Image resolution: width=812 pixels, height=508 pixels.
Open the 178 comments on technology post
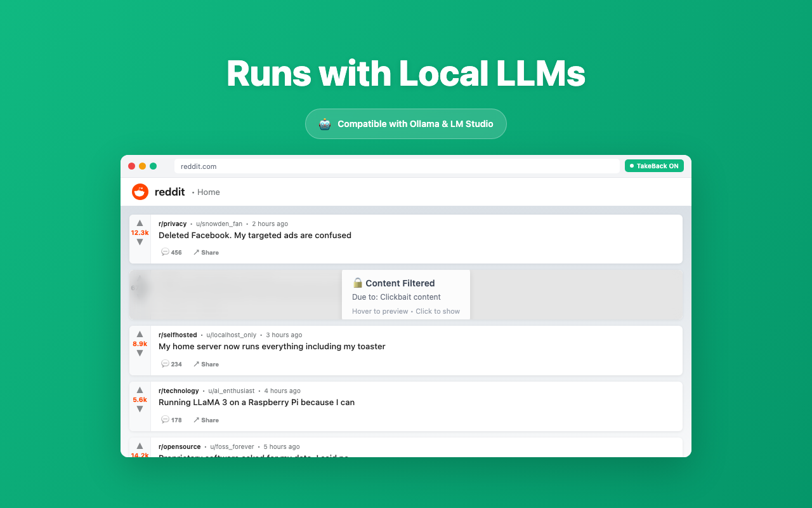point(171,420)
